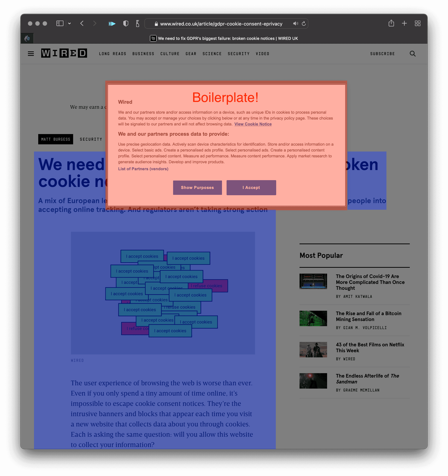Image resolution: width=448 pixels, height=476 pixels.
Task: Go back with the back arrow
Action: click(82, 24)
